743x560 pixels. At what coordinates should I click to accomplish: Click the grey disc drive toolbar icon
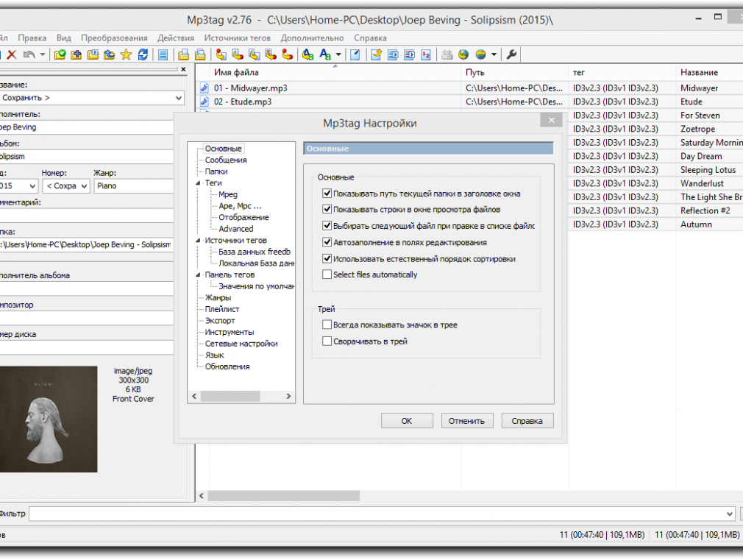click(x=447, y=54)
